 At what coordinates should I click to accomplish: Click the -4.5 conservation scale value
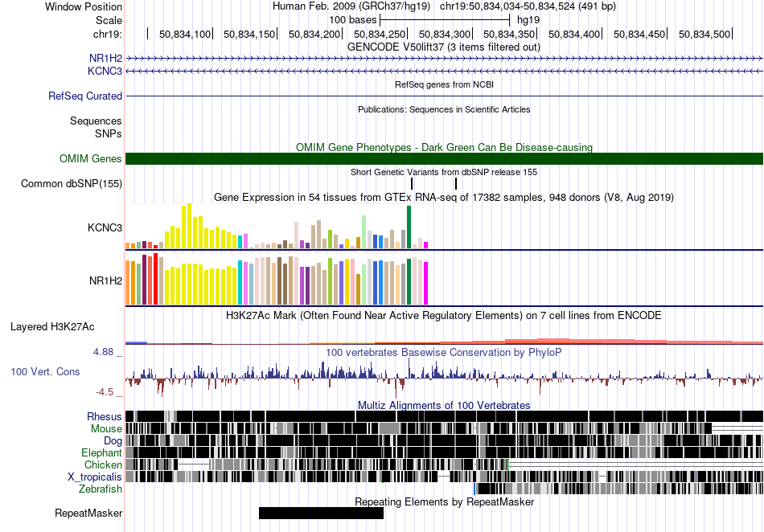point(105,392)
